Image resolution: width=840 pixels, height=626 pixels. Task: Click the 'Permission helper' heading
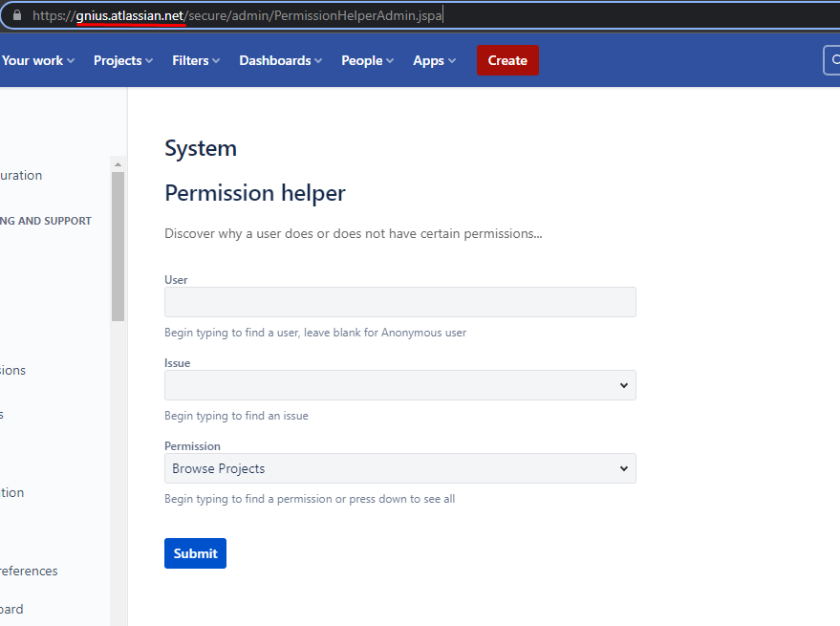[x=255, y=193]
